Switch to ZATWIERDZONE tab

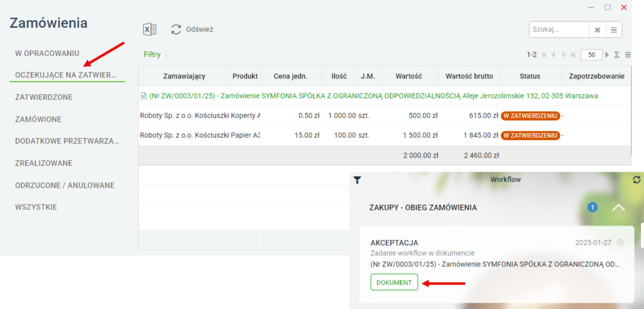44,97
